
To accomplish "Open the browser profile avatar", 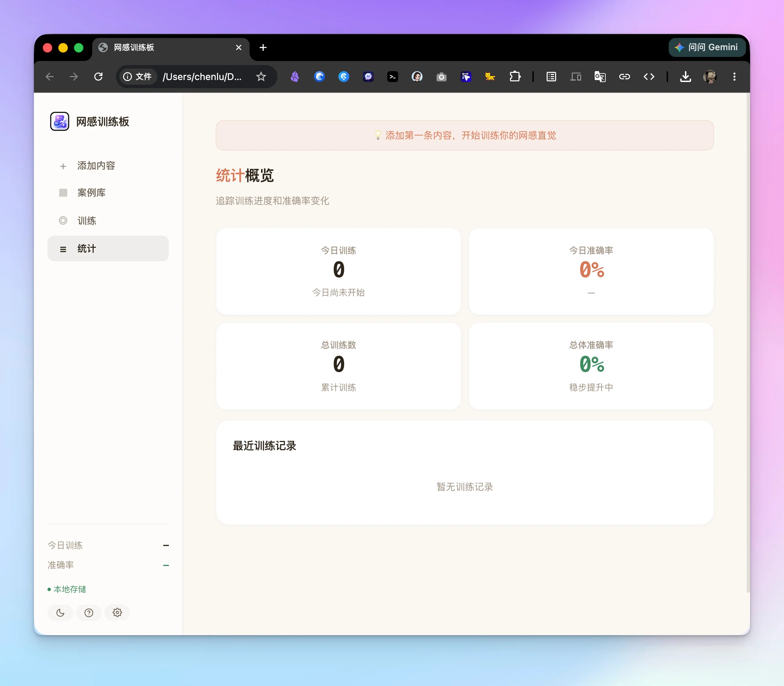I will tap(710, 77).
